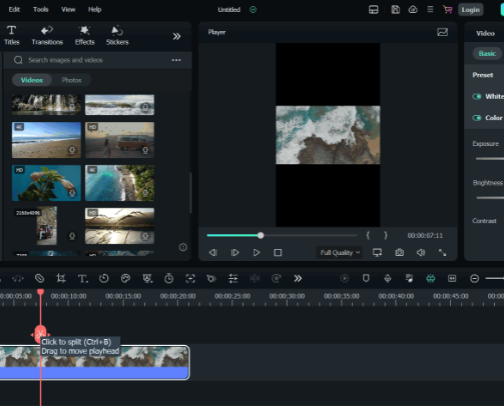
Task: Expand more timeline tools double chevron
Action: point(298,278)
